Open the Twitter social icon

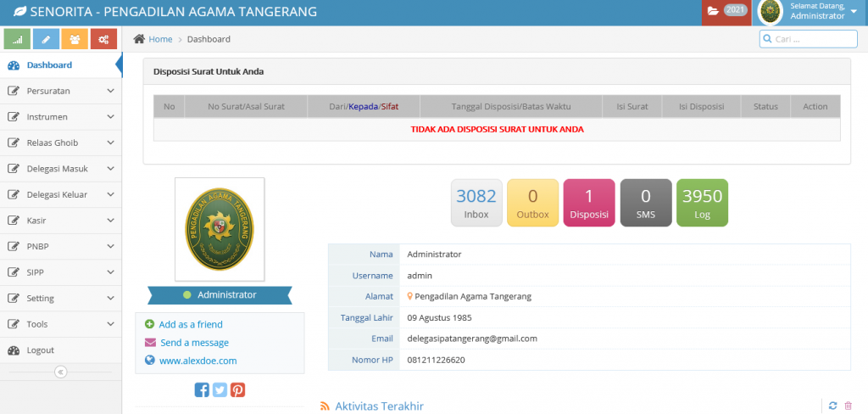pos(220,389)
